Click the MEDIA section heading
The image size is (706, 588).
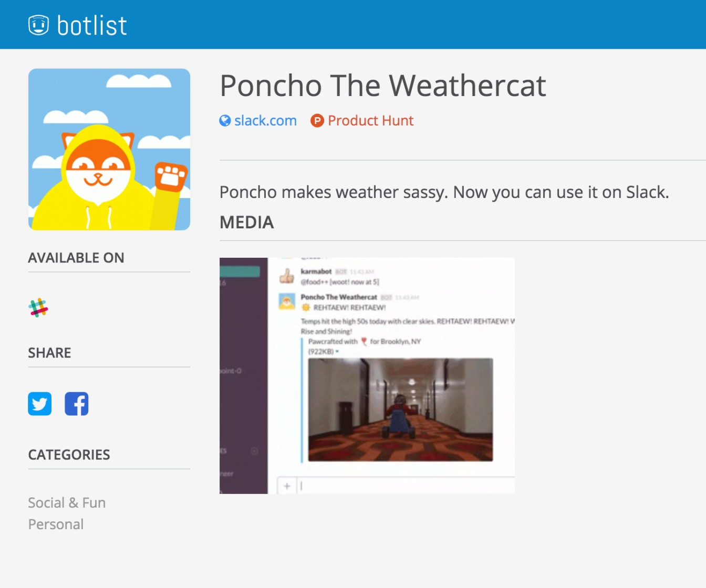pyautogui.click(x=247, y=223)
